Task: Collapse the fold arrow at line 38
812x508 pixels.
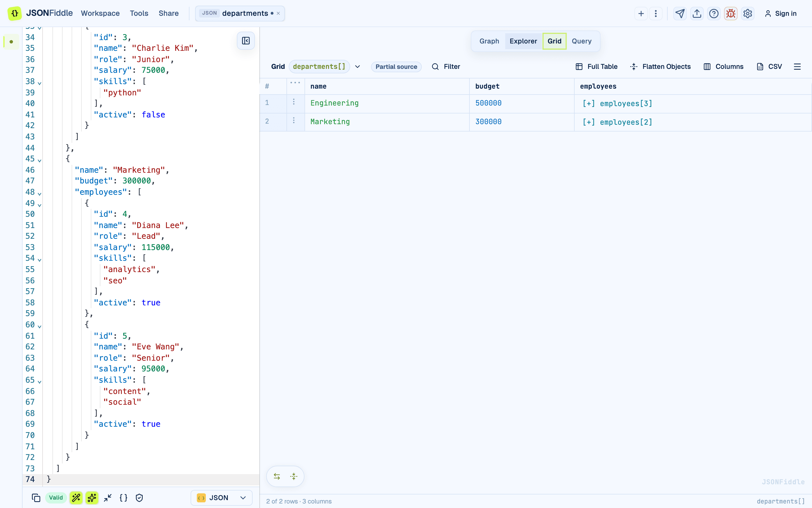Action: tap(39, 83)
